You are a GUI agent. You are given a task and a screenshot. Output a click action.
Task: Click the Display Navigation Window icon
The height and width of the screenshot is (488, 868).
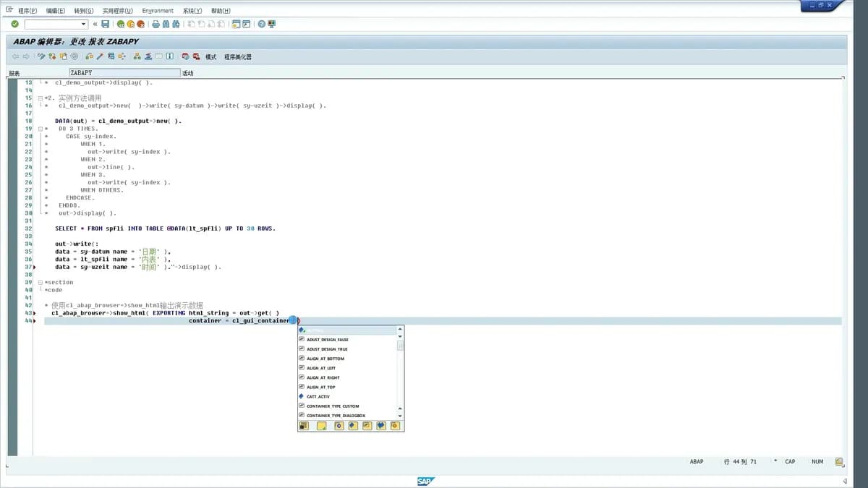coord(148,56)
